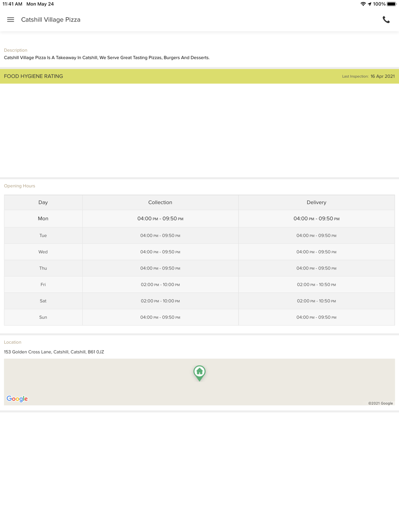Select Sunday collection hours cell
Viewport: 399px width, 532px height.
pos(160,317)
